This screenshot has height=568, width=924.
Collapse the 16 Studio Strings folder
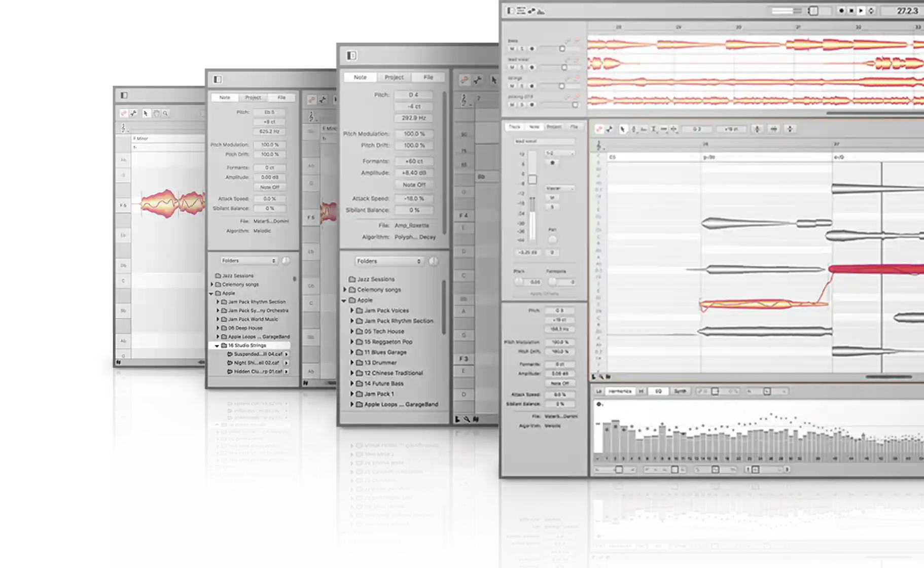[217, 345]
